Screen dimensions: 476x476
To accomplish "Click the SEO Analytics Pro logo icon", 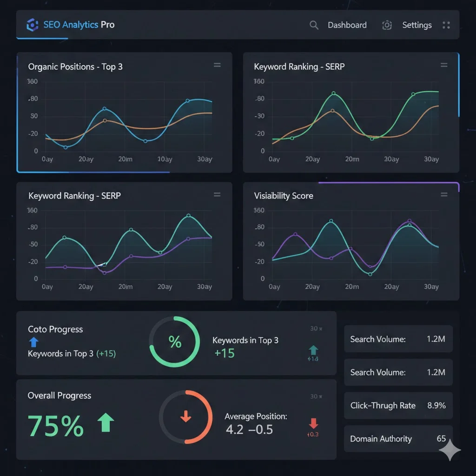I will pos(32,25).
